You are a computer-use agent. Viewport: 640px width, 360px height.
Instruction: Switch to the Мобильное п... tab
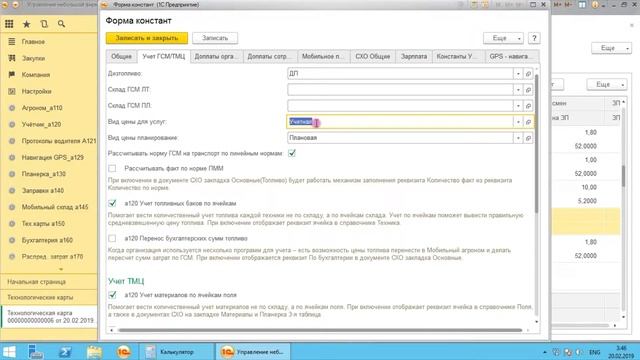pos(324,56)
